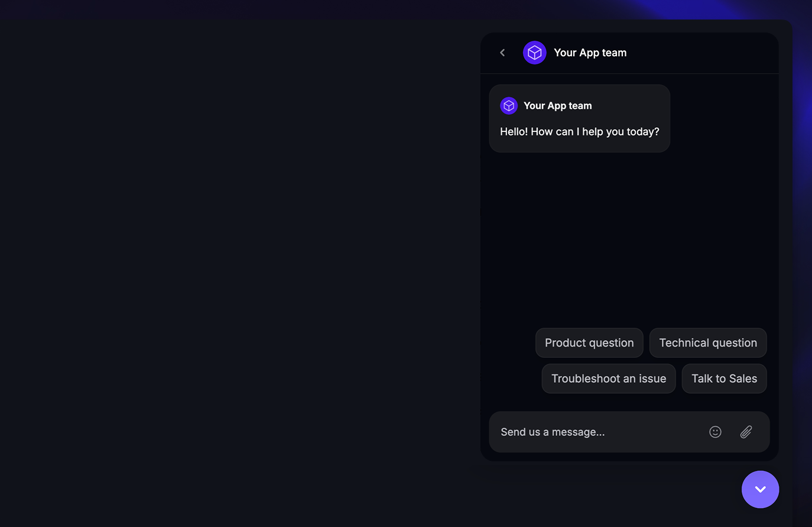The image size is (812, 527).
Task: Open the emoji picker smiley icon
Action: coord(715,432)
